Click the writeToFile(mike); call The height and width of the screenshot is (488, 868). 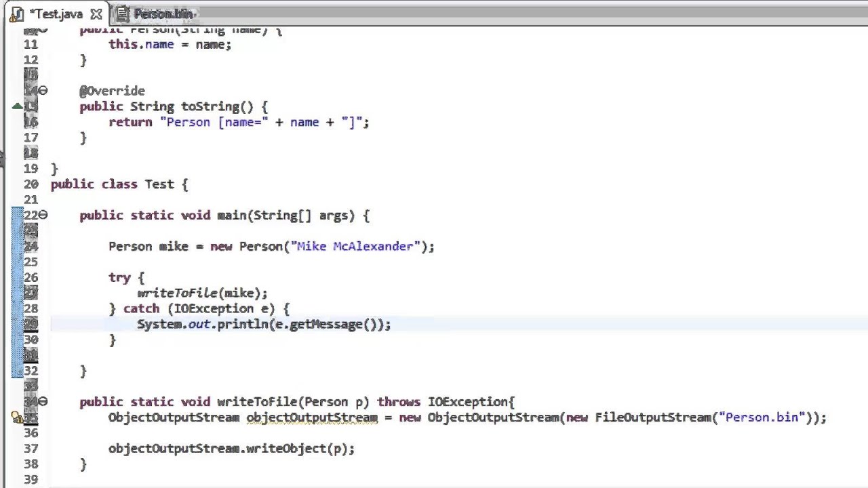point(202,293)
